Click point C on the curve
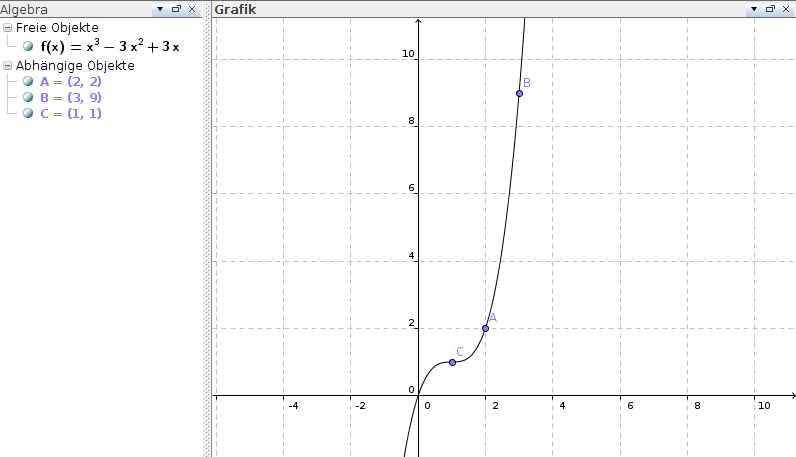Viewport: 796px width, 457px height. (x=452, y=362)
